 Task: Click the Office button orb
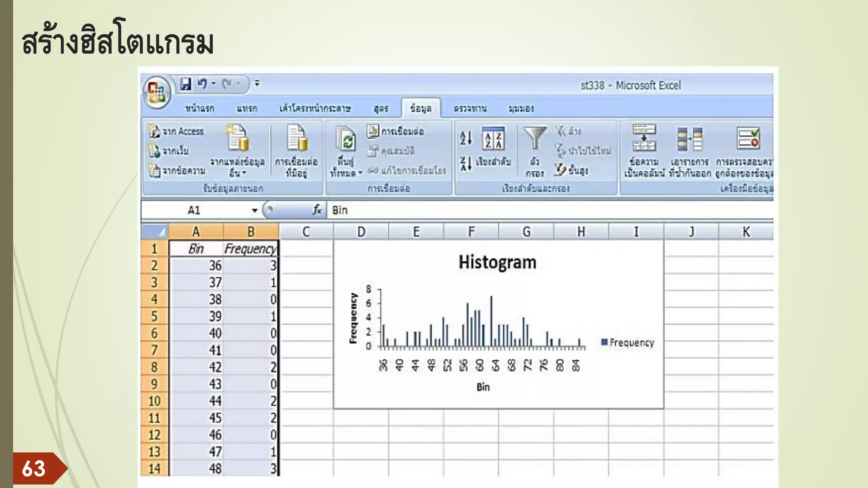point(157,92)
